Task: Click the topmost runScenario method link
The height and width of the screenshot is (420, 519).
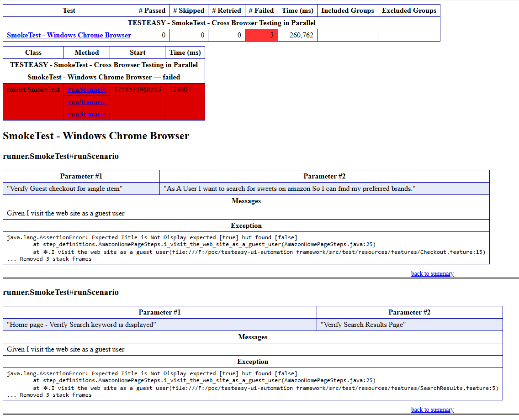Action: click(87, 89)
